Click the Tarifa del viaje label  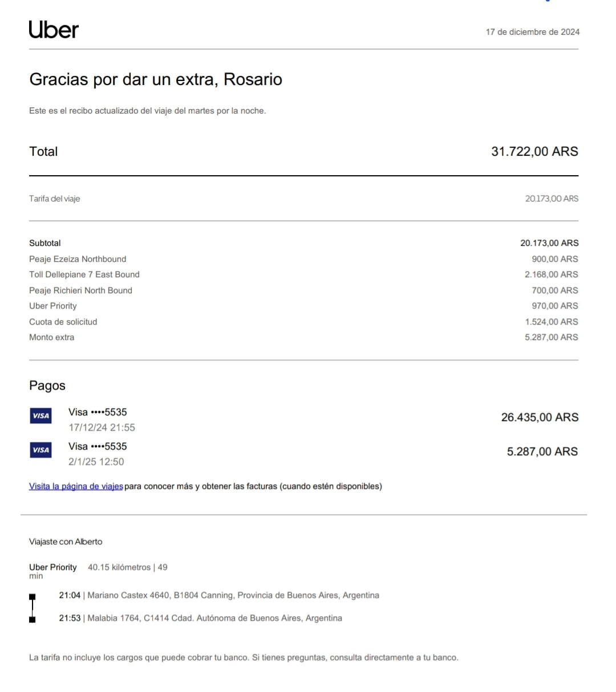[55, 199]
